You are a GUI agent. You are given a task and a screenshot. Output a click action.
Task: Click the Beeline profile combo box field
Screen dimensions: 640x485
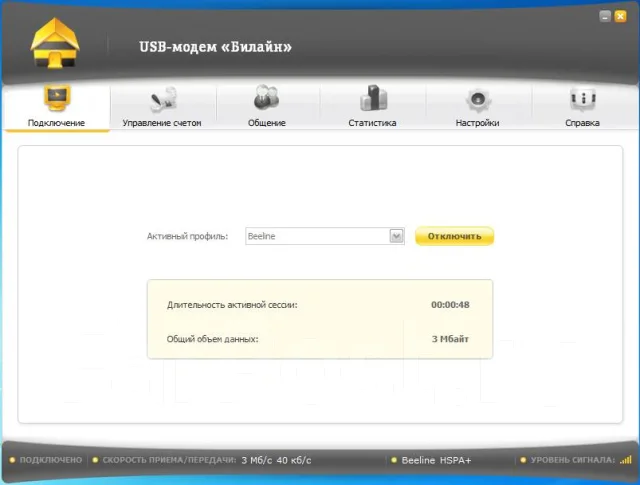pyautogui.click(x=324, y=236)
